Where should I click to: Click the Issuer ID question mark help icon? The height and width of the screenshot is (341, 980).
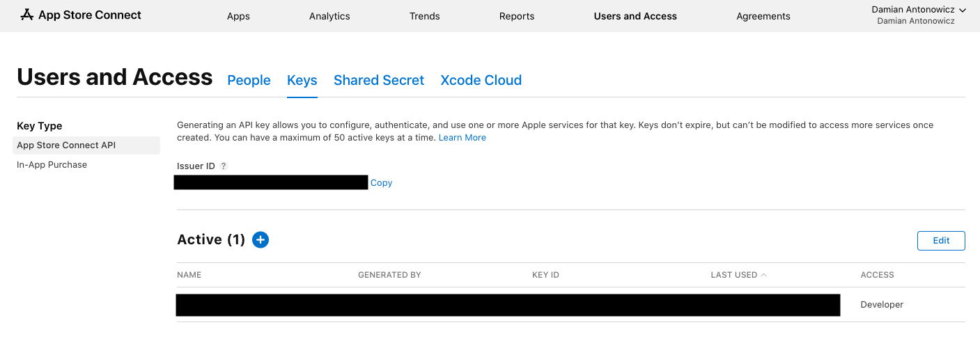click(x=224, y=166)
